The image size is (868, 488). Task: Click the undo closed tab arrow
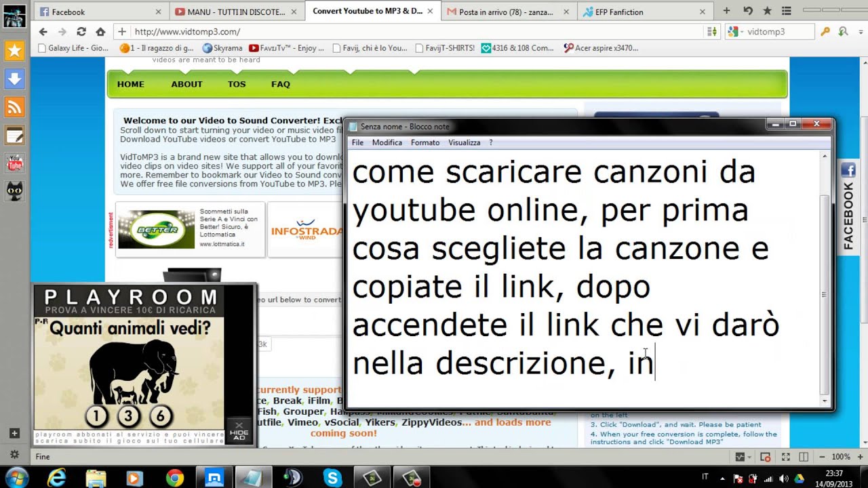click(747, 11)
